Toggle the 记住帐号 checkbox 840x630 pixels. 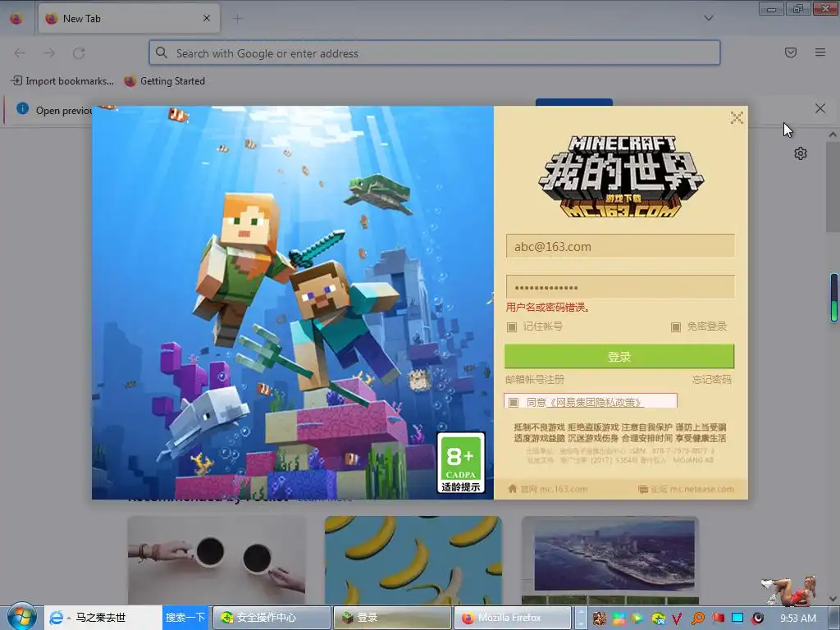[x=512, y=326]
